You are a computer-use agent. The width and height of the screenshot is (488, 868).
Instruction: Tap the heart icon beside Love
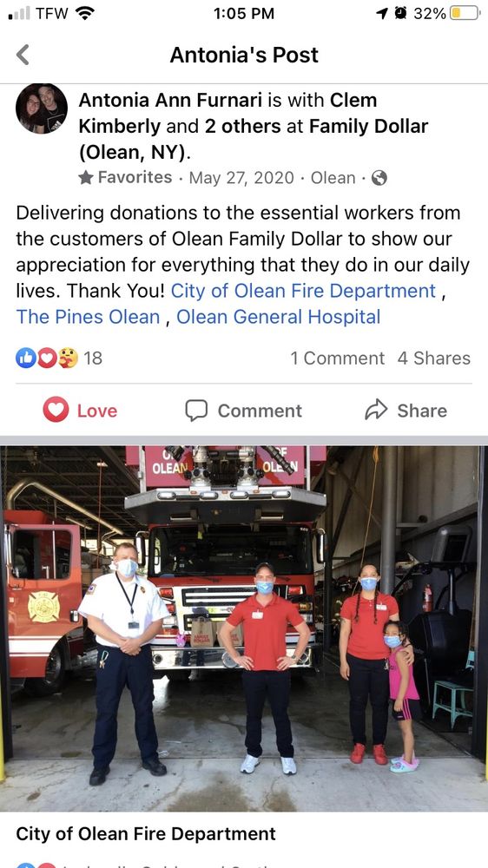[56, 410]
